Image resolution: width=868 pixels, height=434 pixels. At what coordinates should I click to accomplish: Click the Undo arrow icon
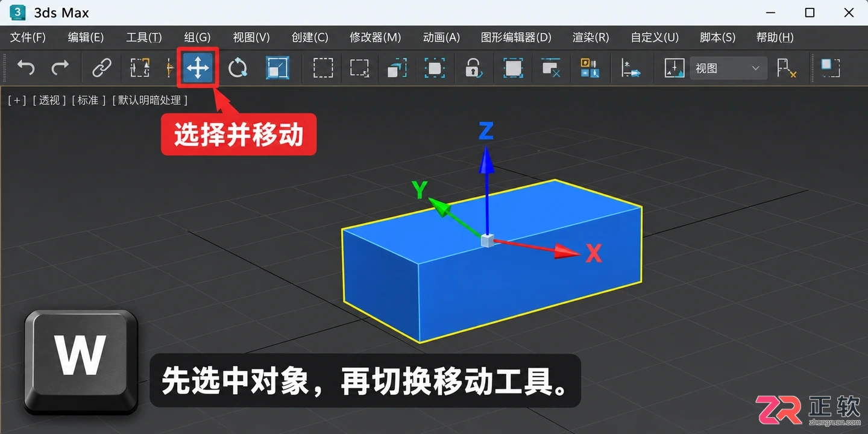[26, 68]
